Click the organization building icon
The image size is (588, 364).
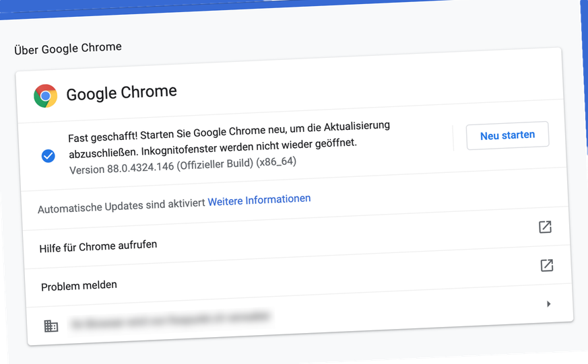pos(51,326)
